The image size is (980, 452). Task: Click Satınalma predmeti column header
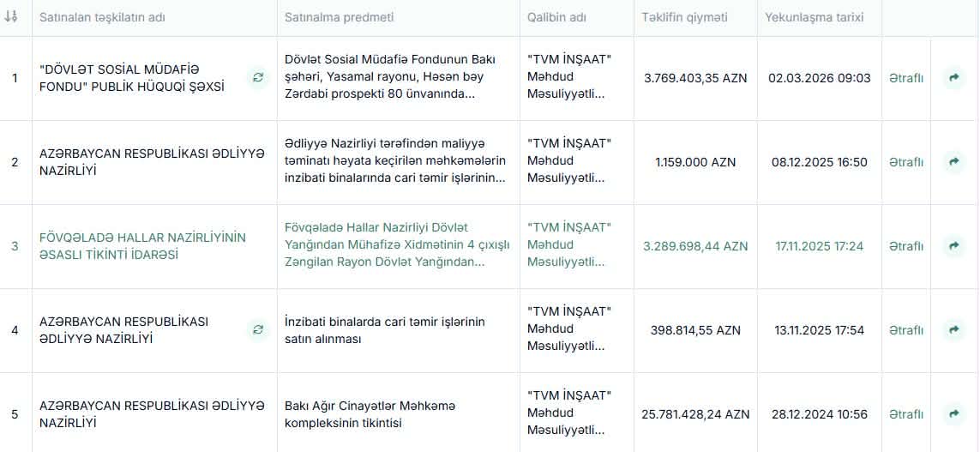click(340, 17)
